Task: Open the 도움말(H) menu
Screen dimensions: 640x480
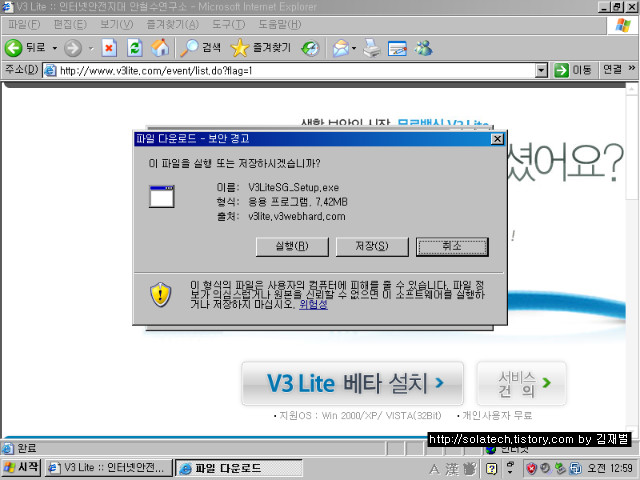Action: coord(280,24)
